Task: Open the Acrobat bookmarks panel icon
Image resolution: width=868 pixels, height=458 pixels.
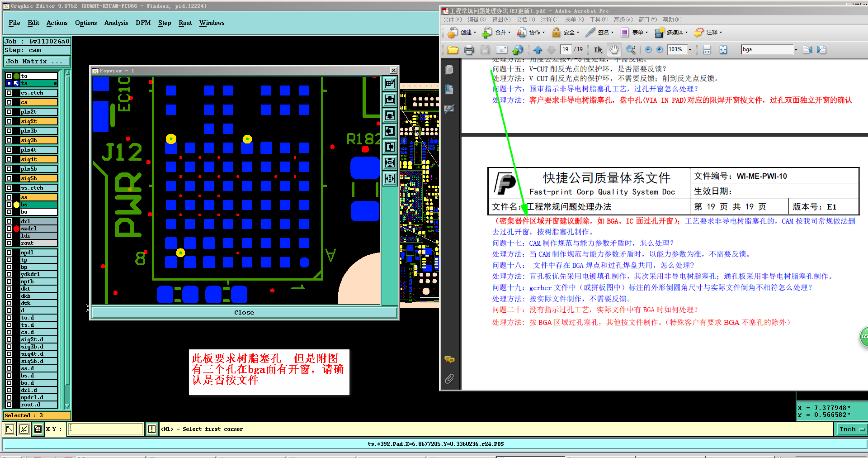Action: click(449, 89)
